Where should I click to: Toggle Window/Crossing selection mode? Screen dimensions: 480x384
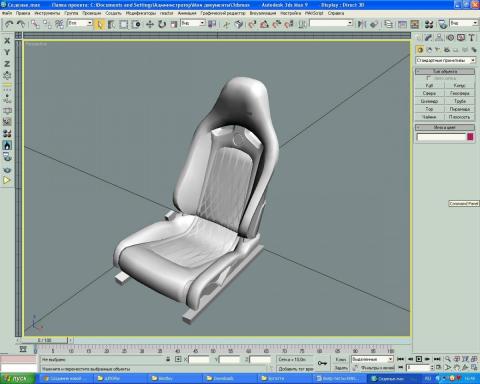[x=136, y=24]
